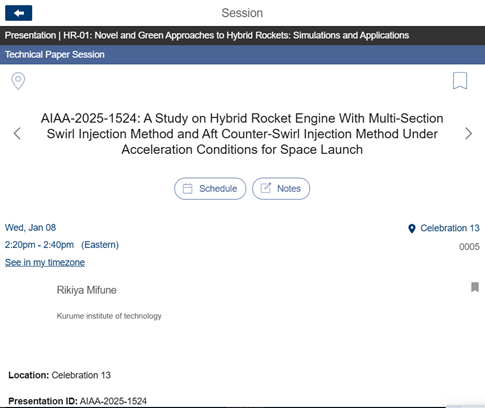The image size is (485, 408).
Task: Select the HR-01 presentation header bar
Action: (x=242, y=35)
